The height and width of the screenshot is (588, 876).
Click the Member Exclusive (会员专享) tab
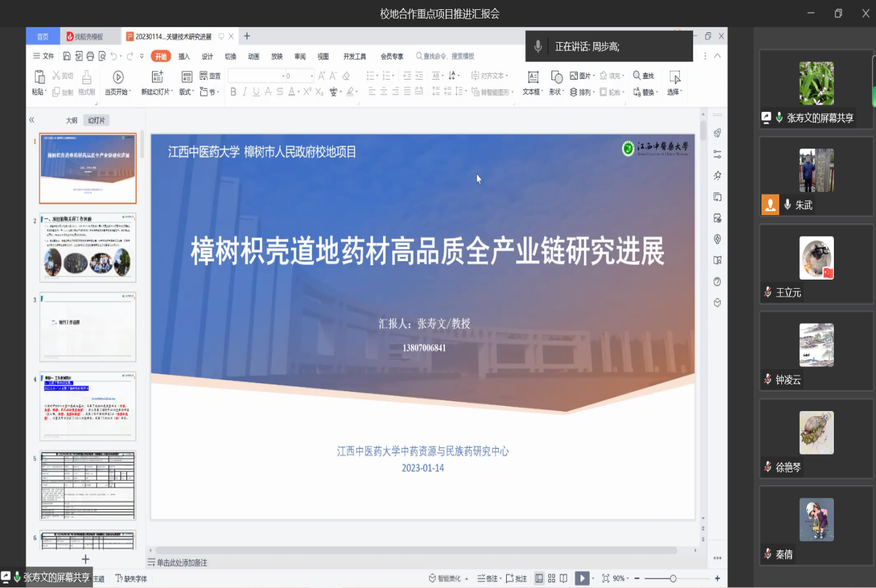click(x=392, y=57)
